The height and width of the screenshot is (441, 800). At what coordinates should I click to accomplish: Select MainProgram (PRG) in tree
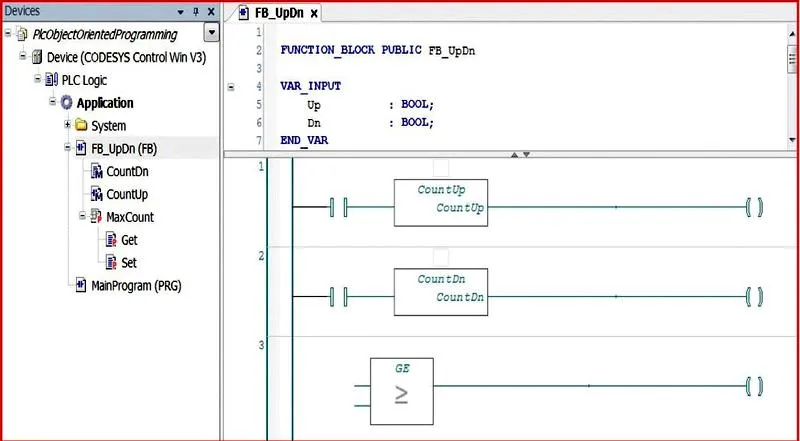(136, 285)
